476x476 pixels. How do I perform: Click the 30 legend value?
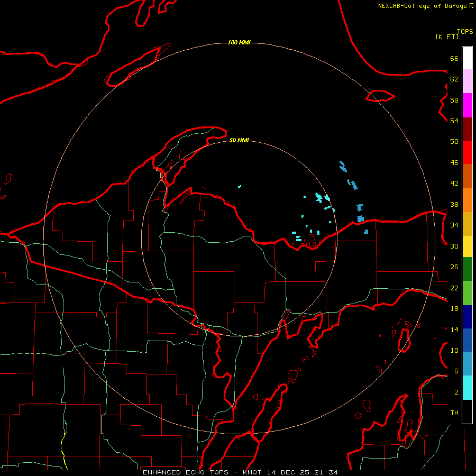[x=454, y=246]
